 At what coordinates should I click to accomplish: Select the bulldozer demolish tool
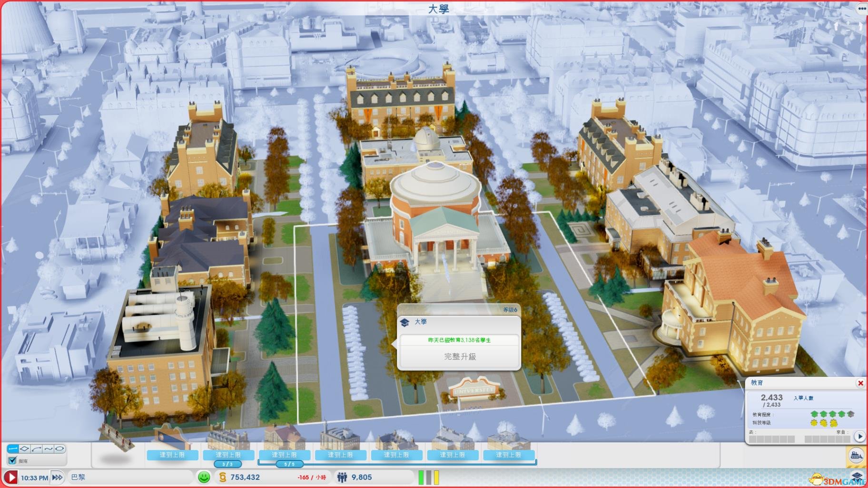click(x=857, y=456)
